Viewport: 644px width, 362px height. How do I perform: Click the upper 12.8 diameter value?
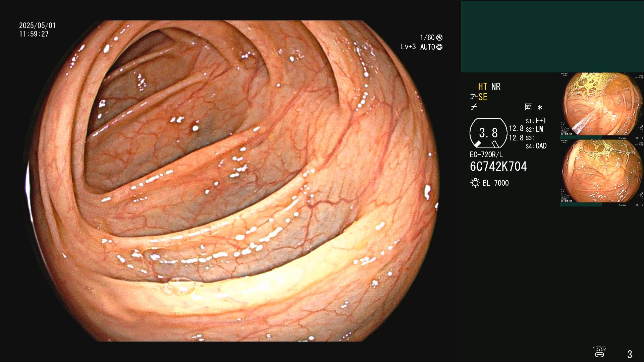pyautogui.click(x=516, y=128)
